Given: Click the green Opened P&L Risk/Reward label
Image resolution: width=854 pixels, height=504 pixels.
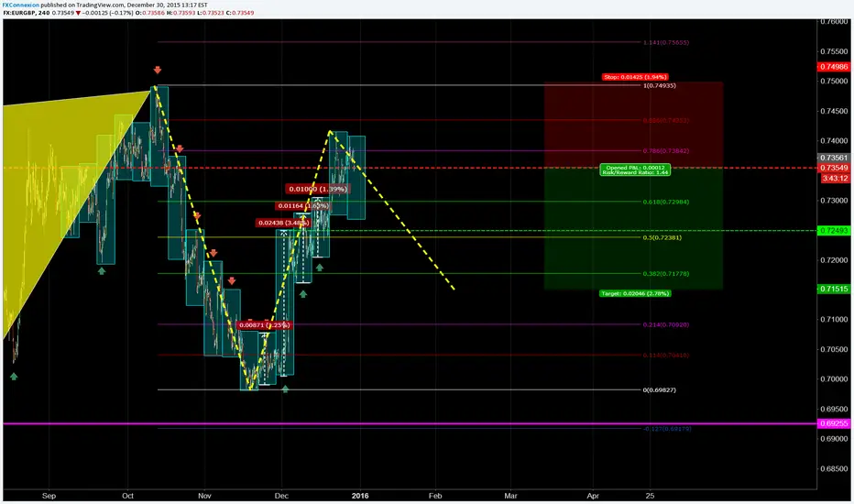Looking at the screenshot, I should (x=635, y=170).
